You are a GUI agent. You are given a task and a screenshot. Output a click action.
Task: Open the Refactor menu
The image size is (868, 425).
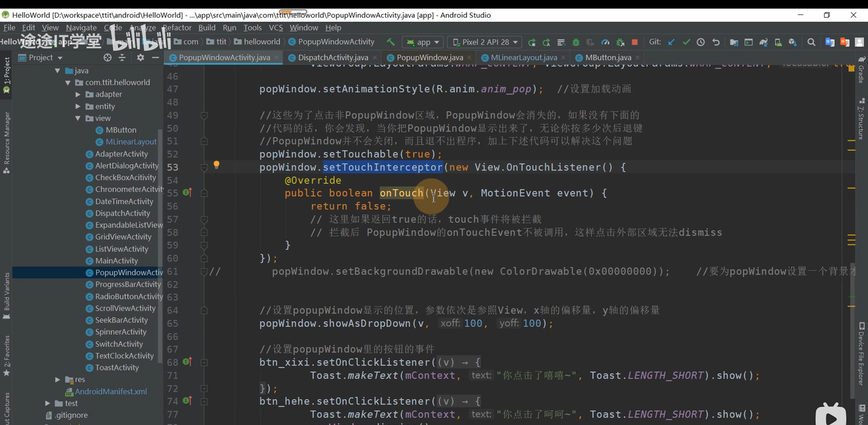(x=177, y=28)
